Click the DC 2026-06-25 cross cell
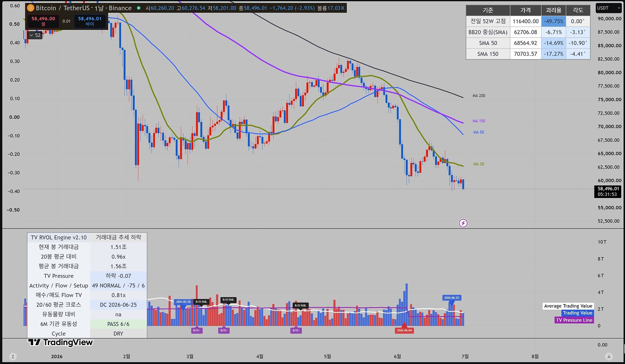This screenshot has width=625, height=364. point(118,305)
